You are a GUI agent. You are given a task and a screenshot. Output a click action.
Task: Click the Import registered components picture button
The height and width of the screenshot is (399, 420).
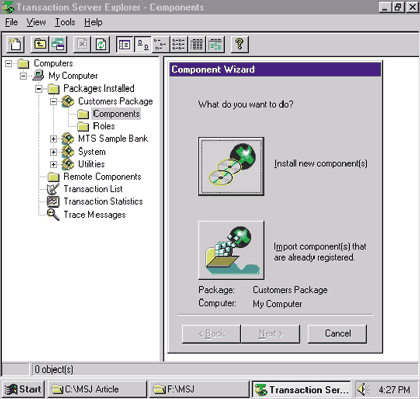[x=231, y=250]
